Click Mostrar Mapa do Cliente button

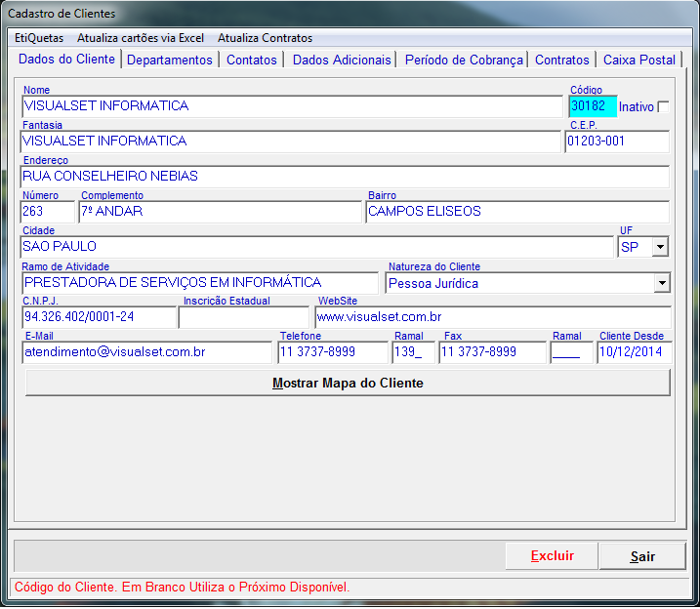click(348, 383)
